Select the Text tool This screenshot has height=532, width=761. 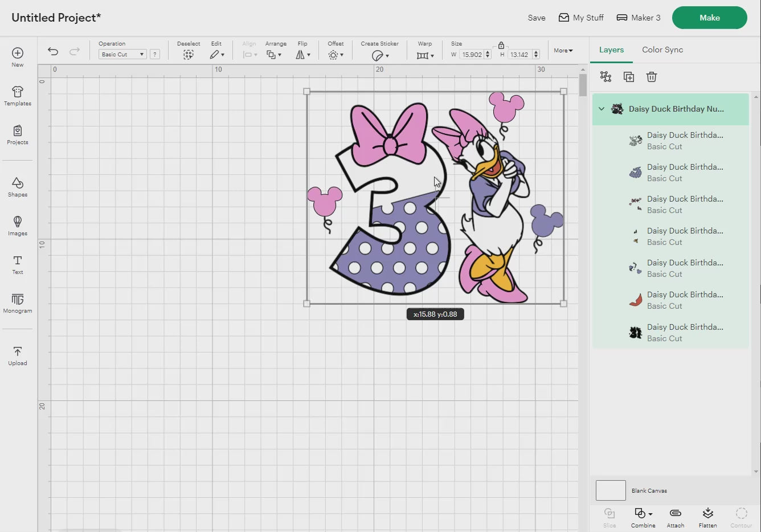coord(18,264)
